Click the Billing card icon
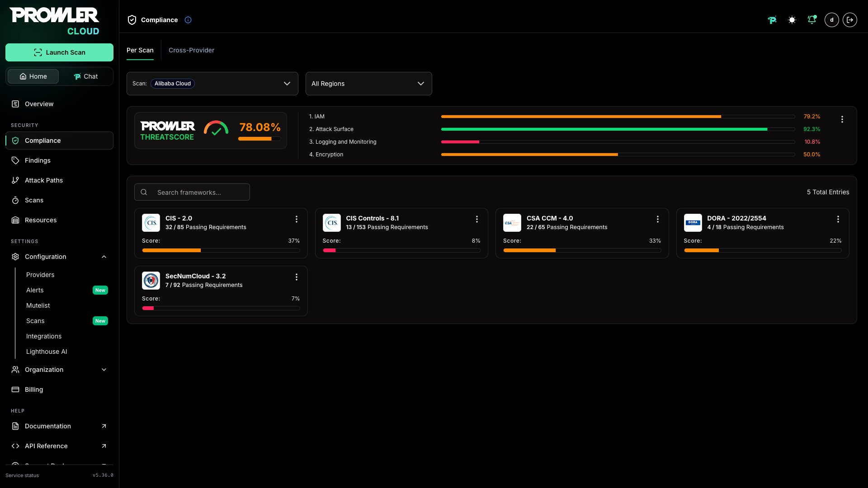The height and width of the screenshot is (488, 868). click(15, 389)
